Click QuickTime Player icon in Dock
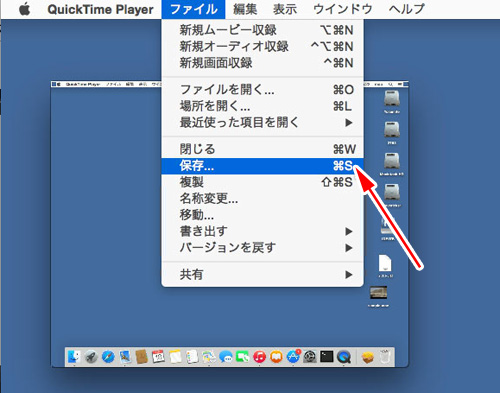Viewport: 500px width, 393px height. click(x=344, y=357)
